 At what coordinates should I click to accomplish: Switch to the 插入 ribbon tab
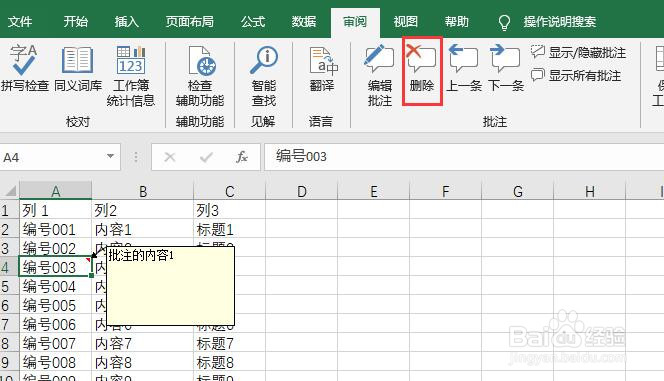[126, 21]
